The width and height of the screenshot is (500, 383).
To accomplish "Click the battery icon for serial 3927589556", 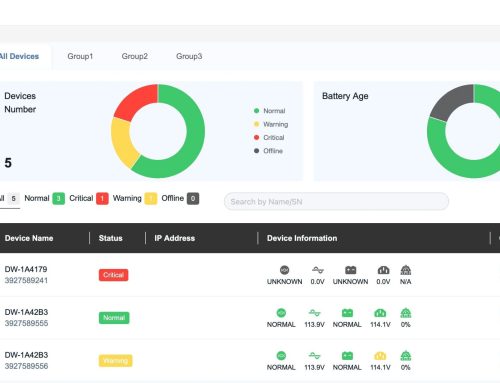I will pyautogui.click(x=347, y=356).
